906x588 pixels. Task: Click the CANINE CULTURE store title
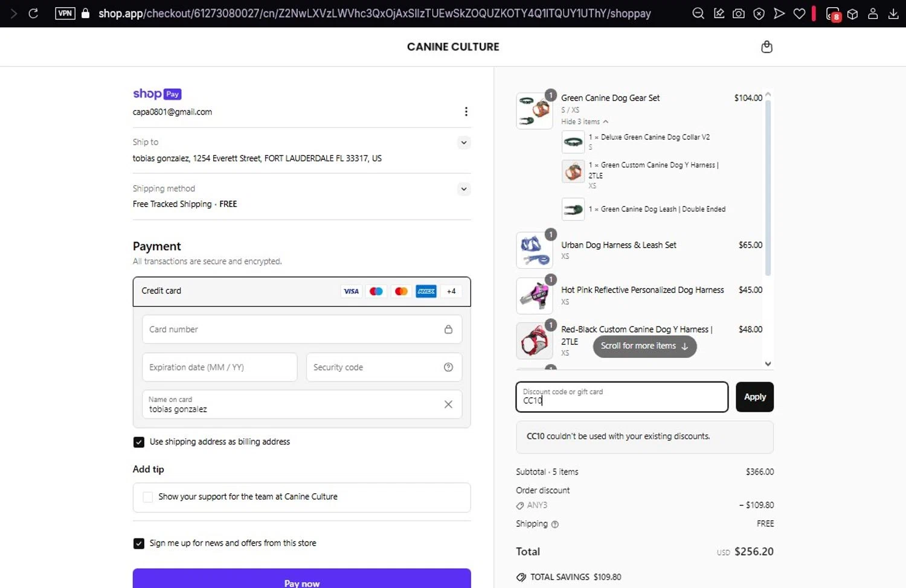(453, 46)
